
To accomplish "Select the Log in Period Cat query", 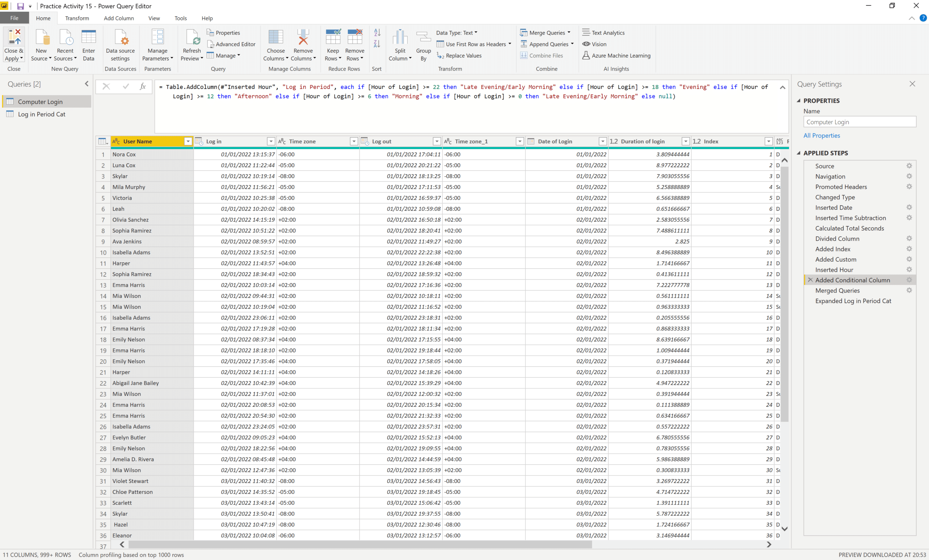I will tap(46, 114).
